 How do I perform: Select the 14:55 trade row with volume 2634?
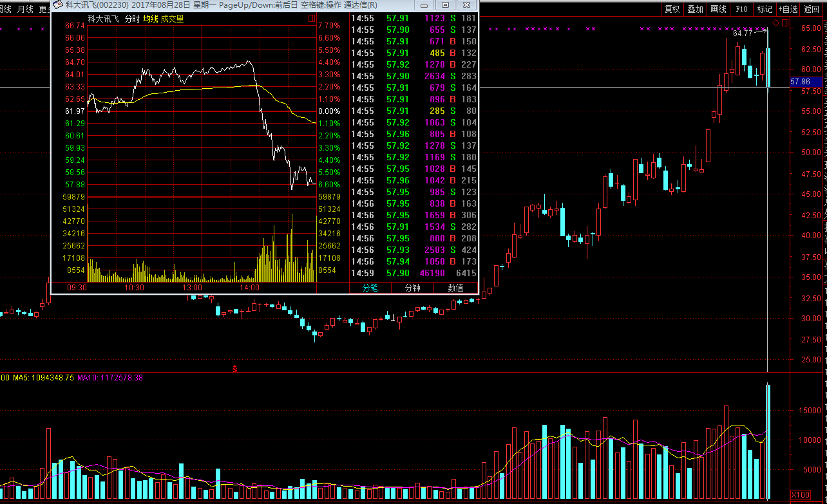[x=413, y=76]
